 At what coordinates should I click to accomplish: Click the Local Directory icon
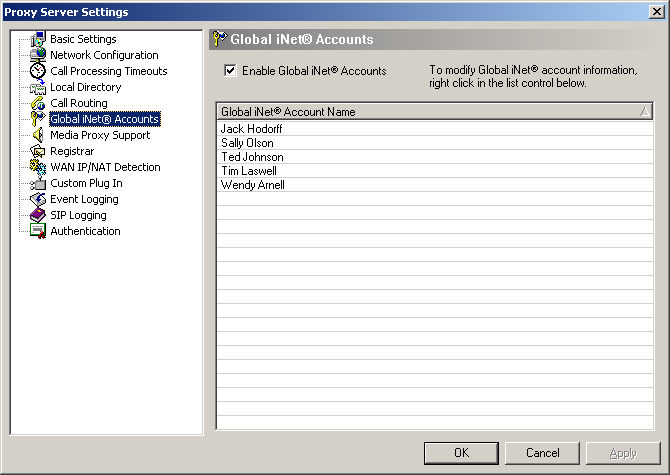38,87
